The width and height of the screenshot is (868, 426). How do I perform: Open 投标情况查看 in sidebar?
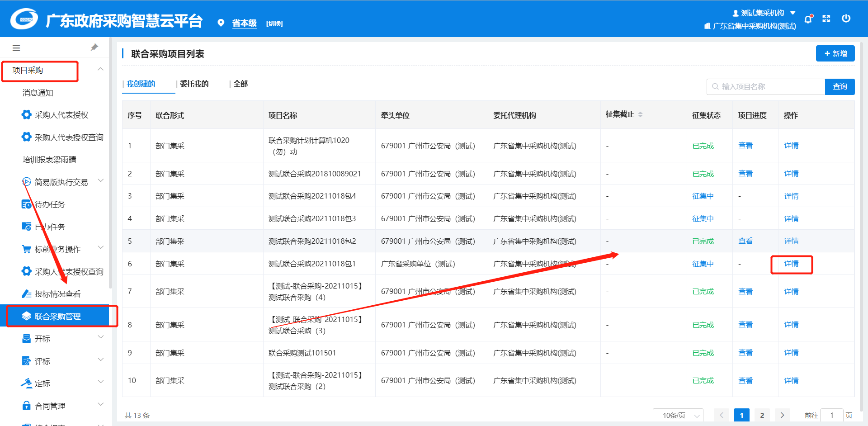[x=57, y=294]
